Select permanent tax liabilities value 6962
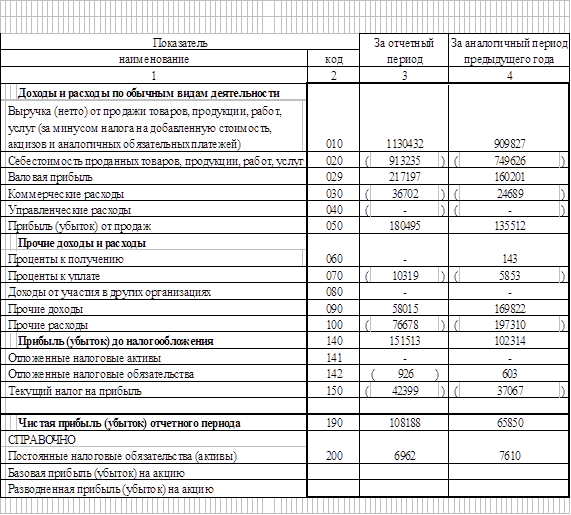This screenshot has width=571, height=515. (x=404, y=455)
